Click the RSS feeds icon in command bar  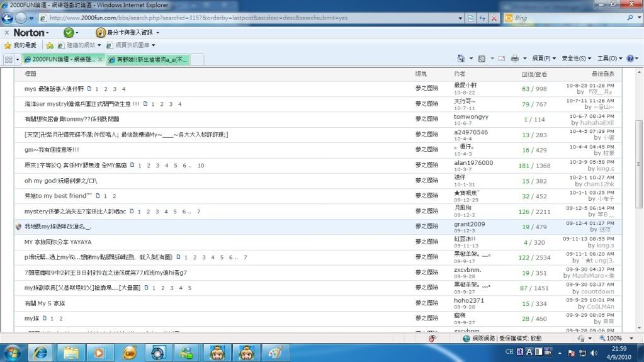point(482,59)
